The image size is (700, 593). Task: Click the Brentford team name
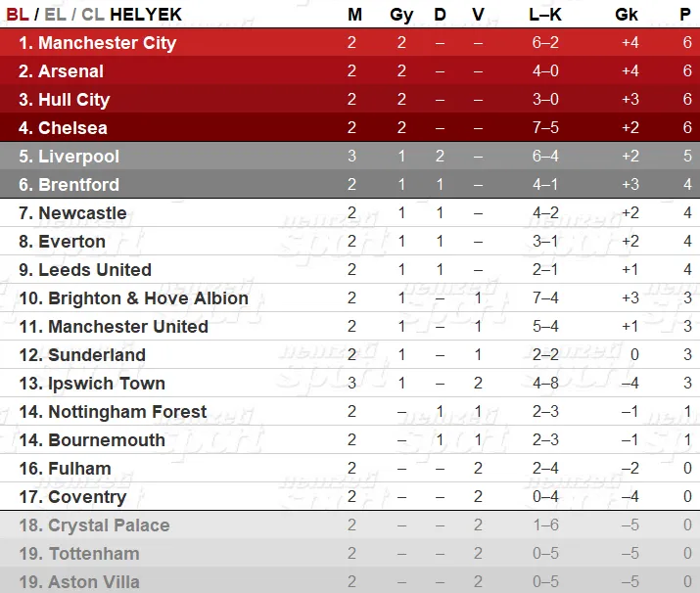pos(78,185)
